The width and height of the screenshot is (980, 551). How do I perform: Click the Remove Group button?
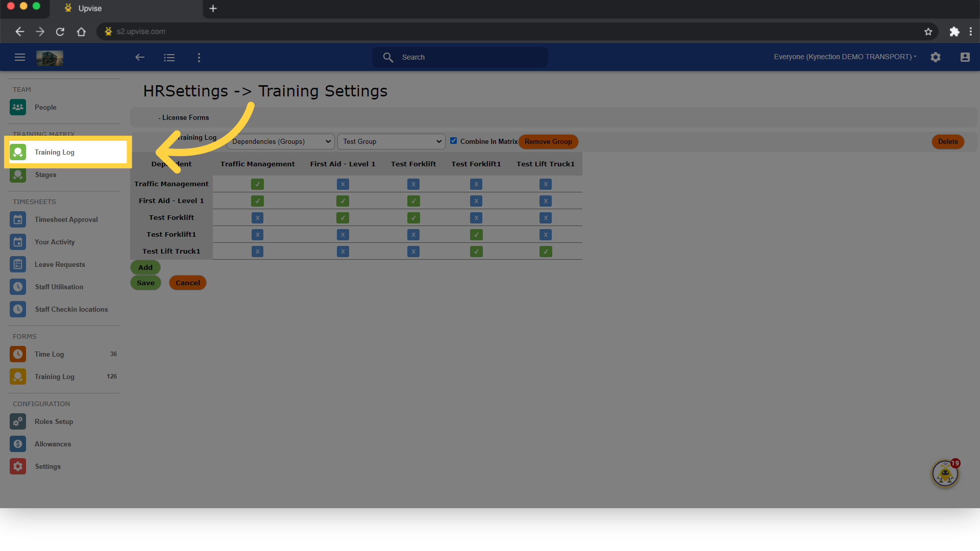click(548, 141)
